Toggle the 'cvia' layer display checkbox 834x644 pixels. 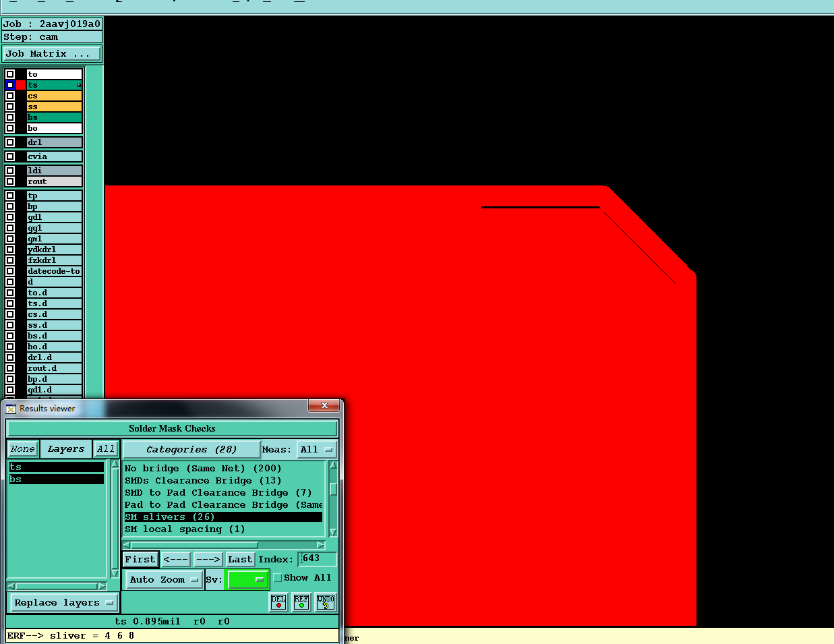point(10,156)
